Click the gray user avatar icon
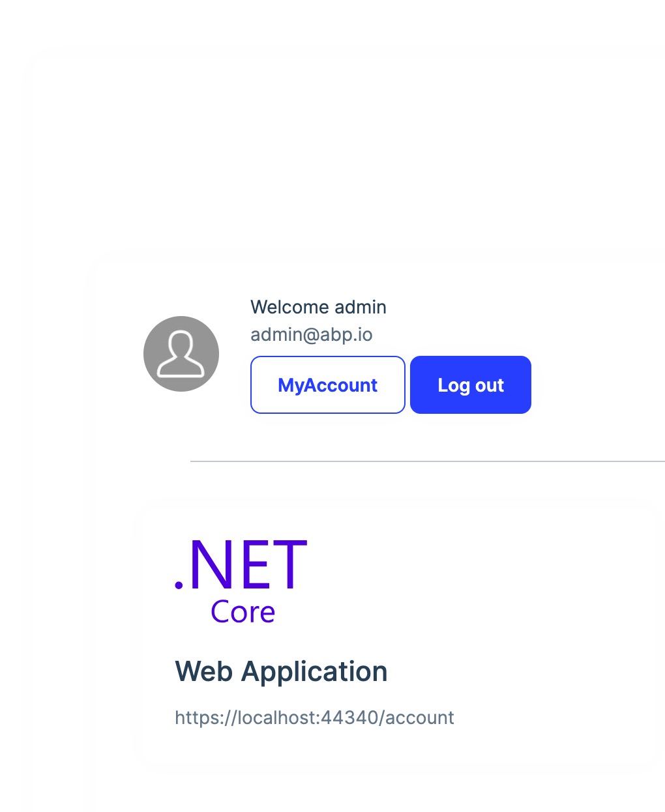The width and height of the screenshot is (665, 812). 181,354
